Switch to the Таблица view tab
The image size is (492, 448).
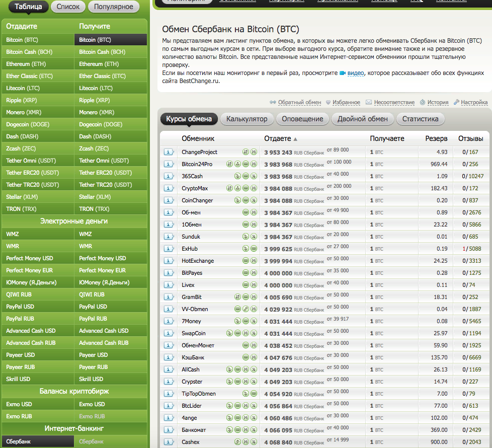[x=28, y=7]
